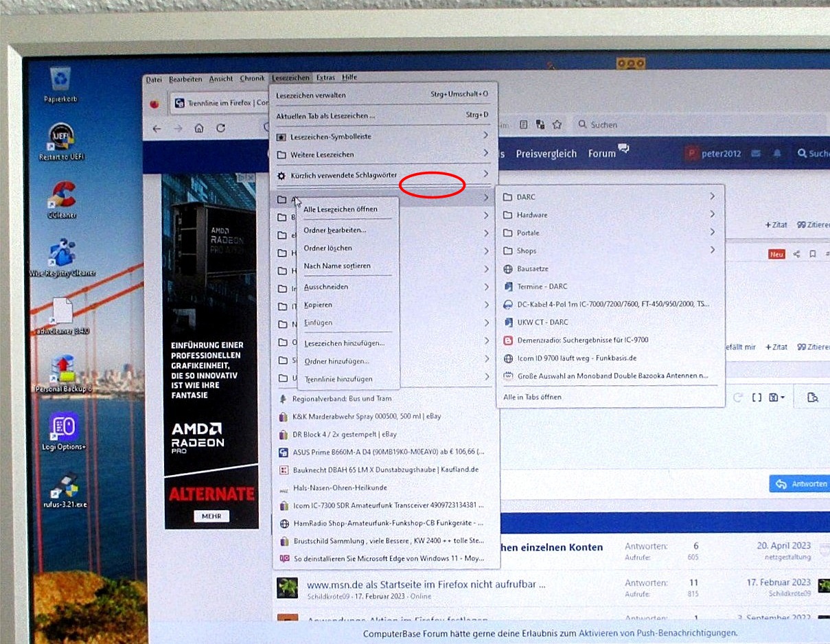Select the Restart to UEFI desktop shortcut
The height and width of the screenshot is (644, 830).
tap(60, 142)
